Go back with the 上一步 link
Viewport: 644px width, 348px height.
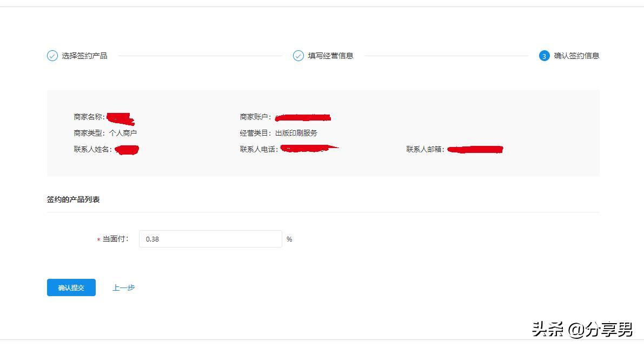[124, 287]
